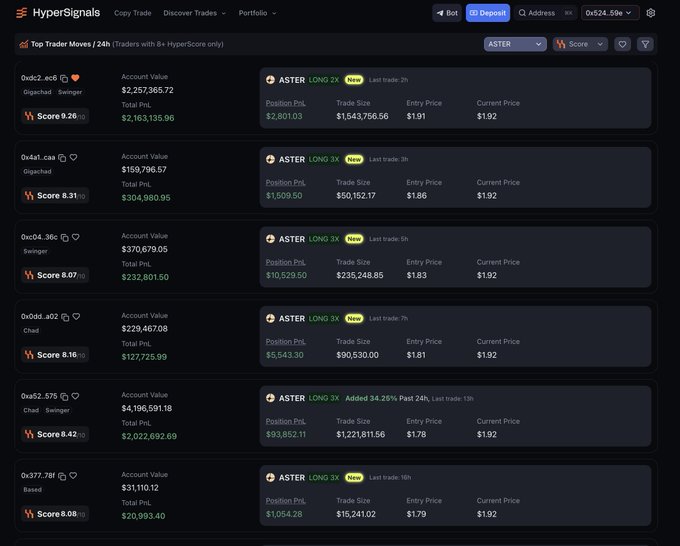
Task: Copy address 0x377..78f with copy icon
Action: [x=62, y=476]
